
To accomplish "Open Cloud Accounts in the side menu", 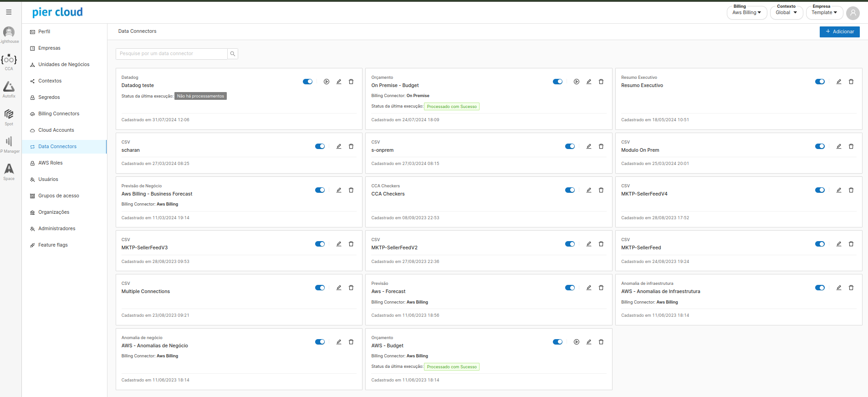I will (x=56, y=130).
